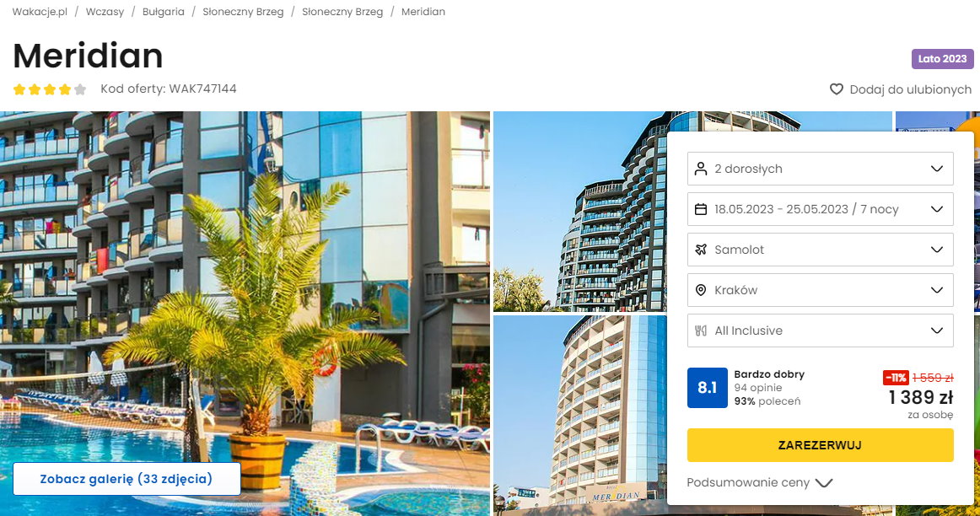The height and width of the screenshot is (516, 980).
Task: Click the heart favorites icon
Action: [837, 89]
